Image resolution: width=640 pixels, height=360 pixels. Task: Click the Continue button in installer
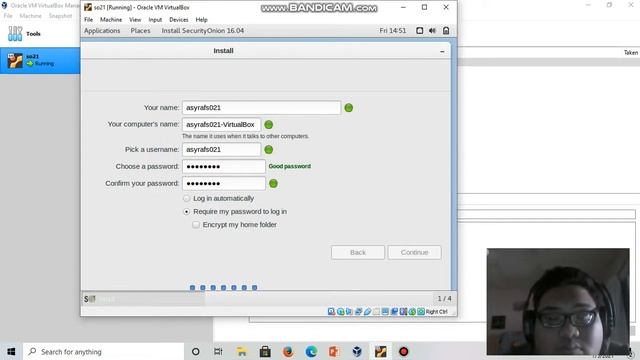click(x=414, y=252)
